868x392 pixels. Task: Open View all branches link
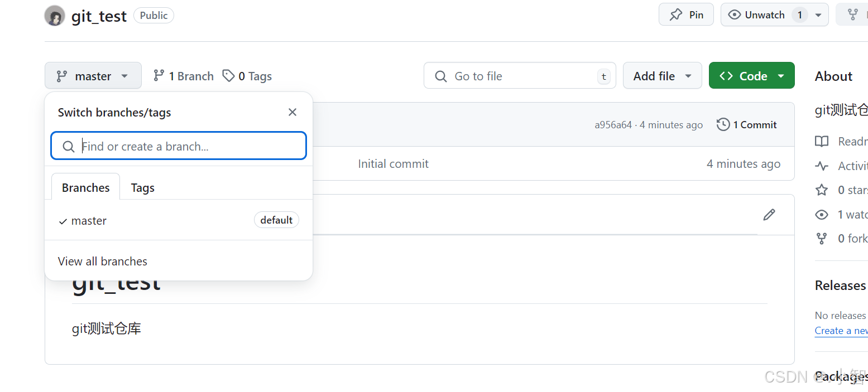pos(103,261)
